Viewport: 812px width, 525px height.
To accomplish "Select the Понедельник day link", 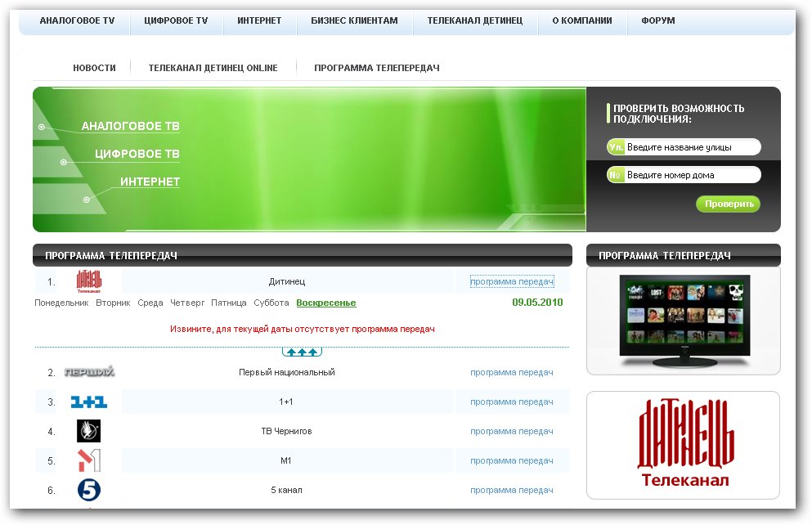I will point(61,303).
